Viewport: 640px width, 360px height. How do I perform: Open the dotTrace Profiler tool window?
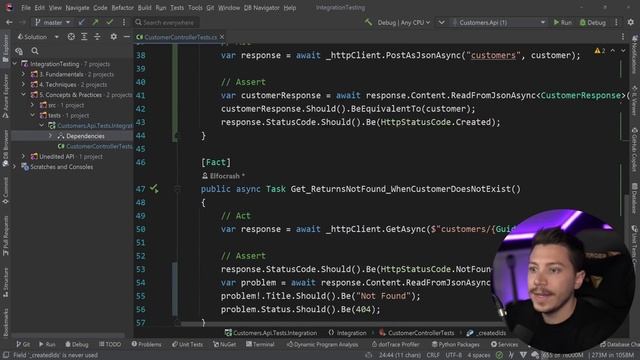coord(396,344)
